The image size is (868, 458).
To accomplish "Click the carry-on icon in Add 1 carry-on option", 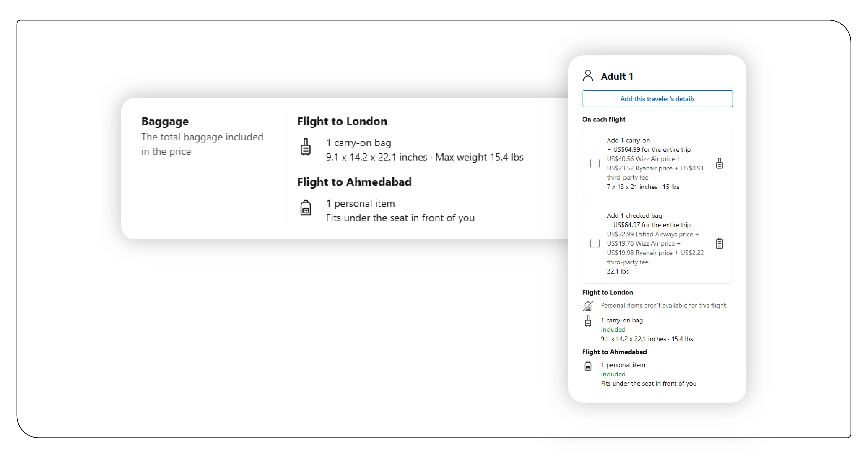I will pos(719,164).
